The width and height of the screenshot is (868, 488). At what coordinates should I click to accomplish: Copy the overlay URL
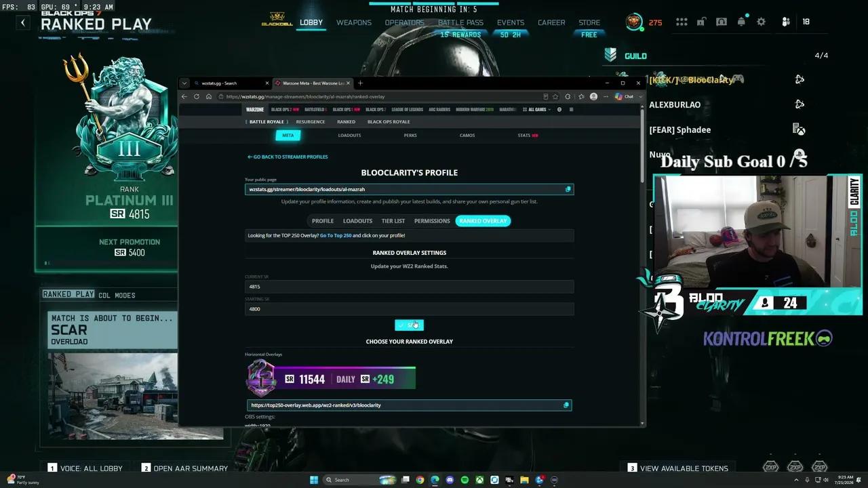(x=566, y=405)
